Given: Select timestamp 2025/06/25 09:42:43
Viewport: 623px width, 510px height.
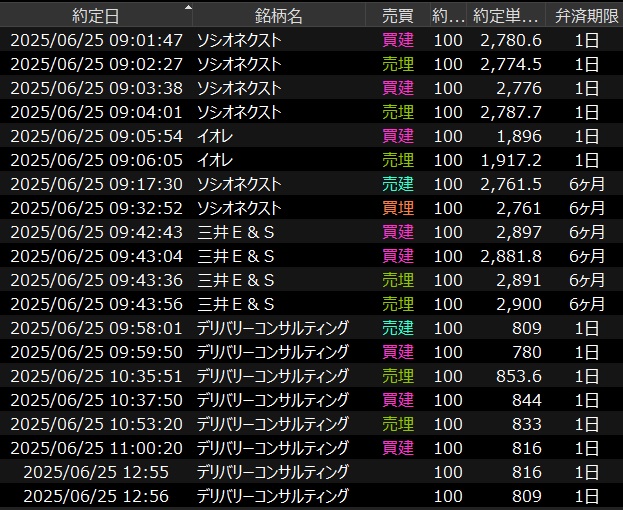Looking at the screenshot, I should coord(97,232).
